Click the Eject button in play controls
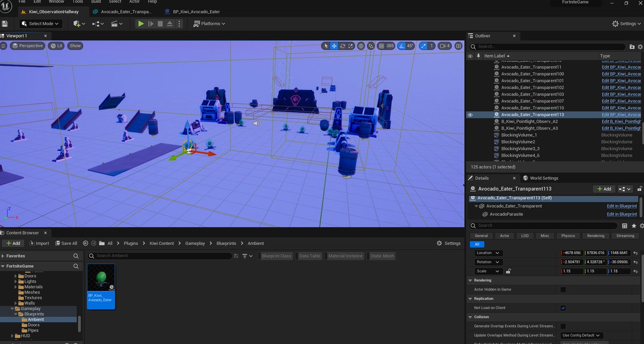This screenshot has width=644, height=344. click(170, 24)
